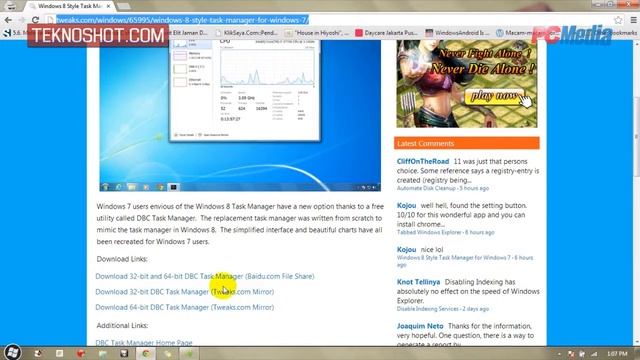Open the KlikSaya.Com bookmark
640x360 pixels.
[x=247, y=33]
